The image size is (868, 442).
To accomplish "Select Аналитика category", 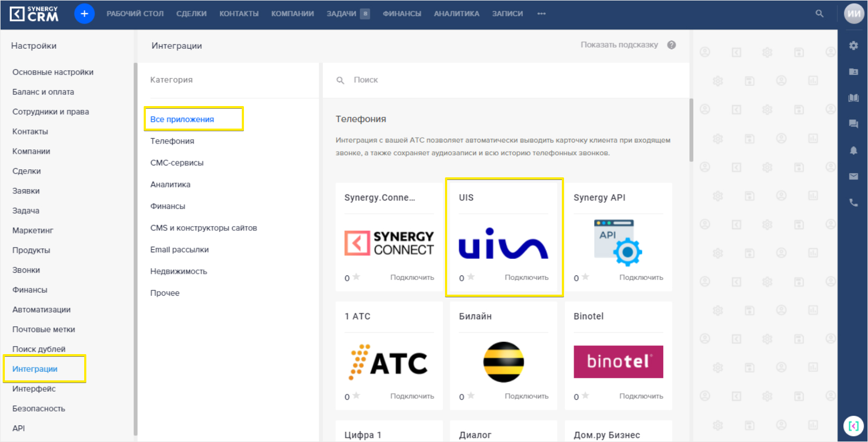I will coord(170,184).
